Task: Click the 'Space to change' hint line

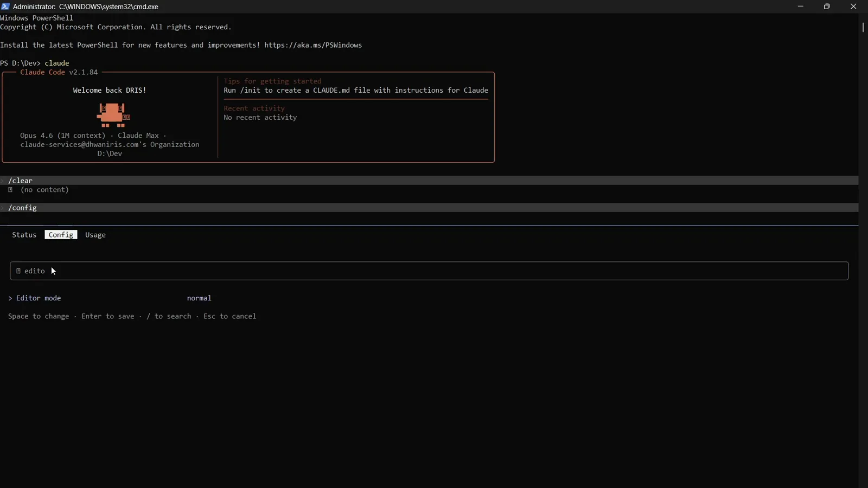Action: pos(132,316)
